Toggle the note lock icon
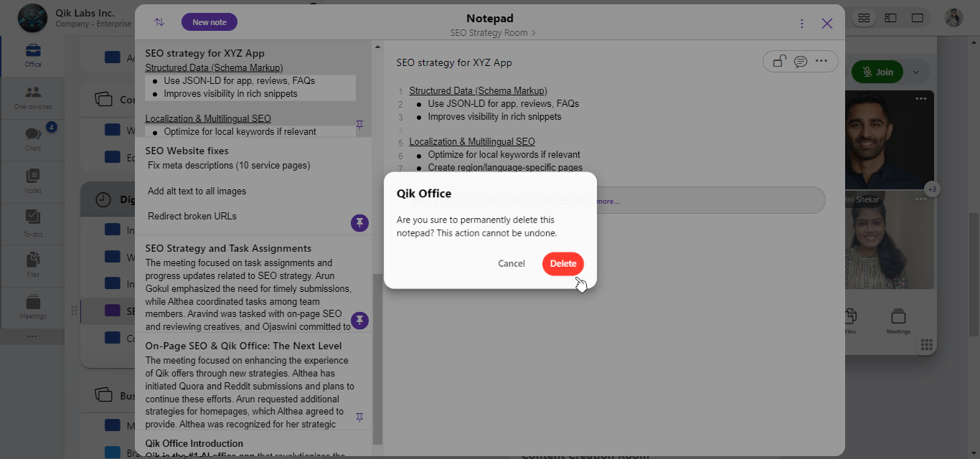Screen dimensions: 980x459 779,62
